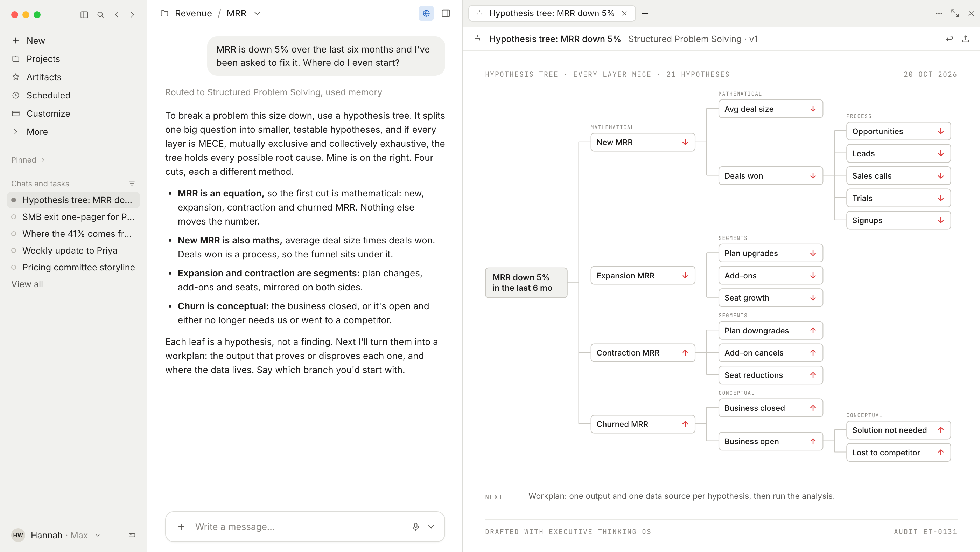
Task: Open the SMB exit one-pager chat
Action: tap(73, 217)
